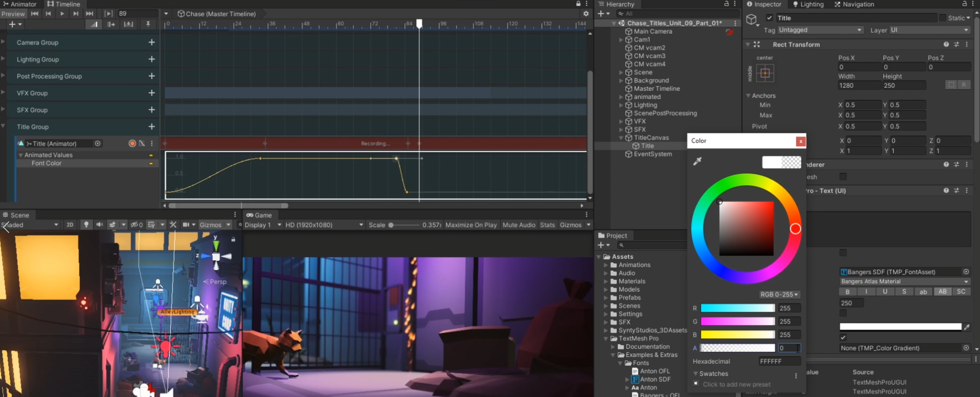Click the Timeline settings gear icon
The image size is (980, 397).
586,14
